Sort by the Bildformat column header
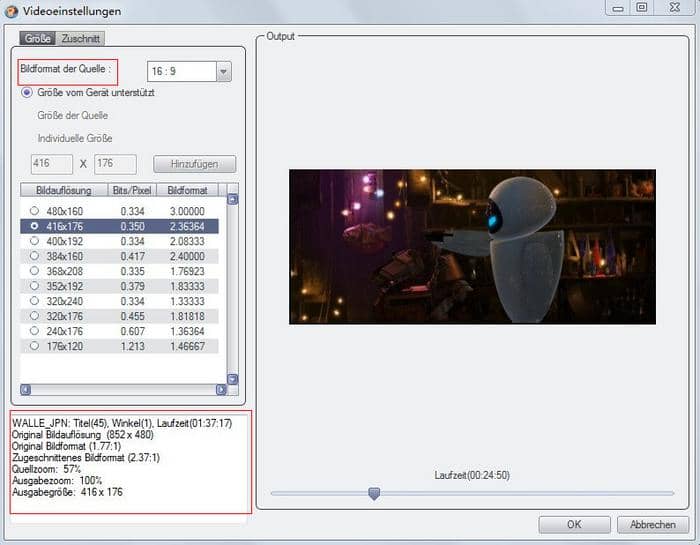 pyautogui.click(x=188, y=190)
